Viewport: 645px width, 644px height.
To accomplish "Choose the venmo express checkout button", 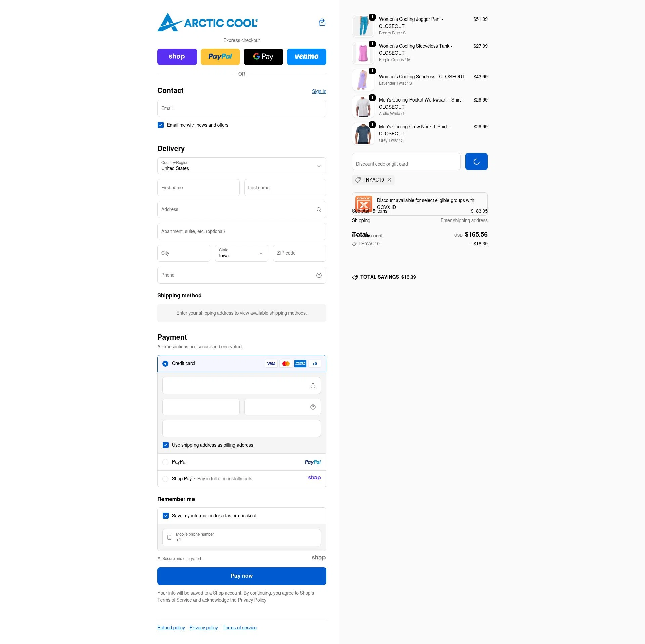I will click(306, 57).
